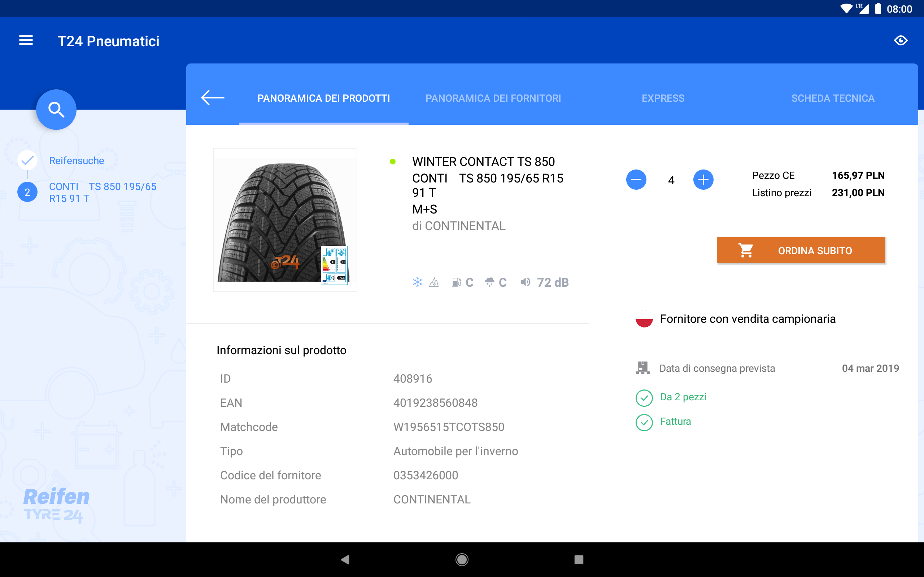Go back using the left arrow
This screenshot has width=924, height=577.
[x=213, y=98]
